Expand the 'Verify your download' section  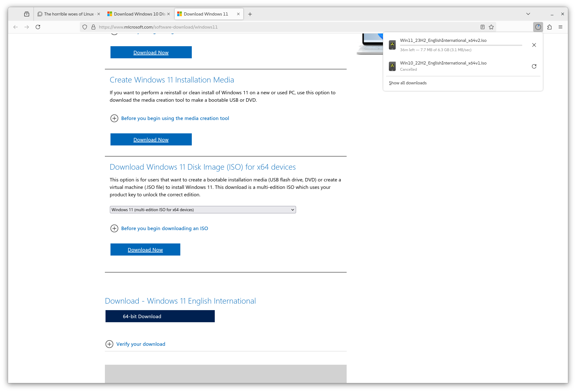click(x=141, y=344)
